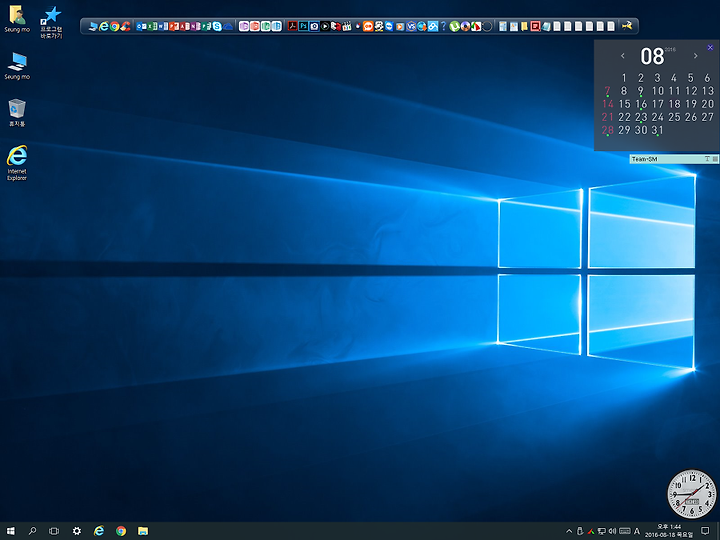Launch uTorrent from the dock

[454, 26]
